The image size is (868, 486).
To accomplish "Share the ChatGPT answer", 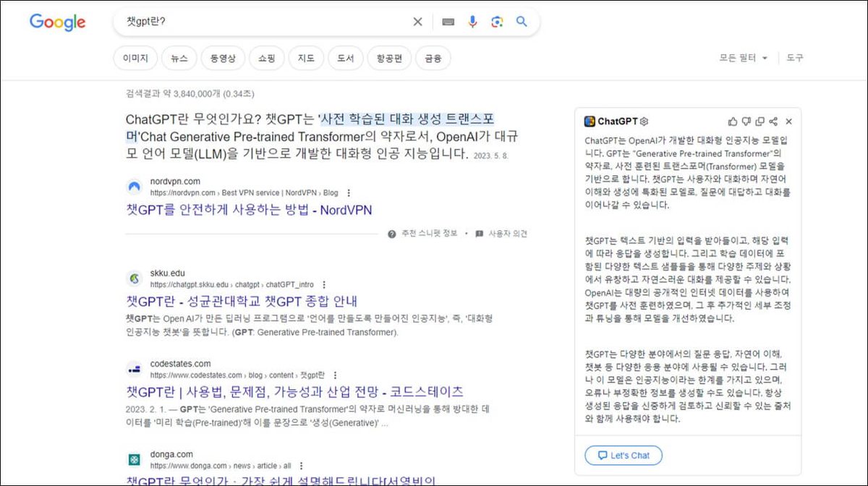I will click(x=773, y=121).
